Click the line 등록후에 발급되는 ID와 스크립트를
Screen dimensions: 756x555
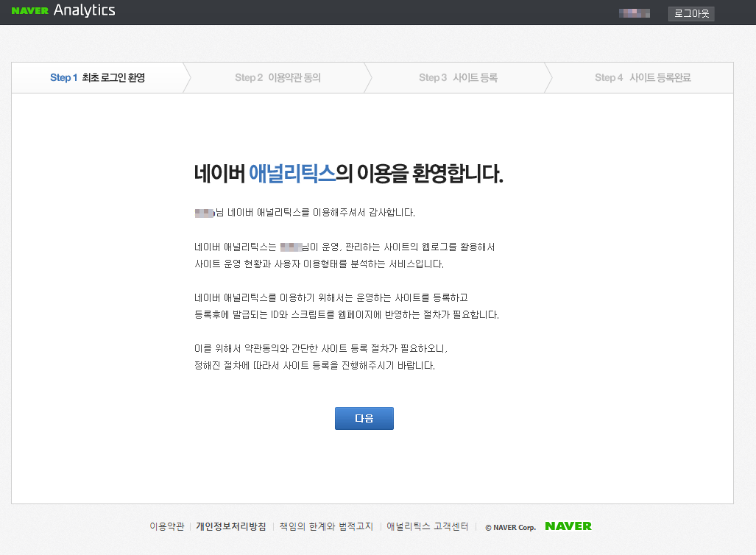pyautogui.click(x=347, y=315)
